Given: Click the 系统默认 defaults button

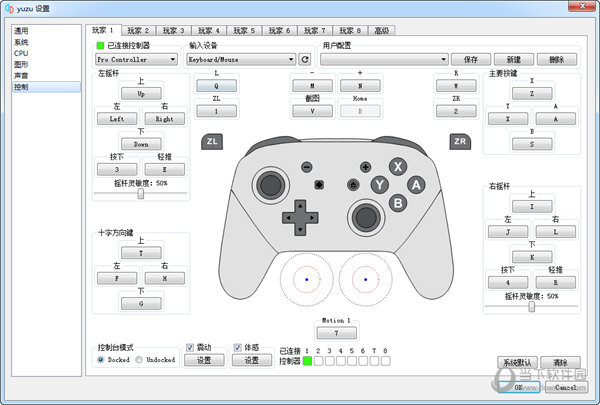Looking at the screenshot, I should [516, 362].
